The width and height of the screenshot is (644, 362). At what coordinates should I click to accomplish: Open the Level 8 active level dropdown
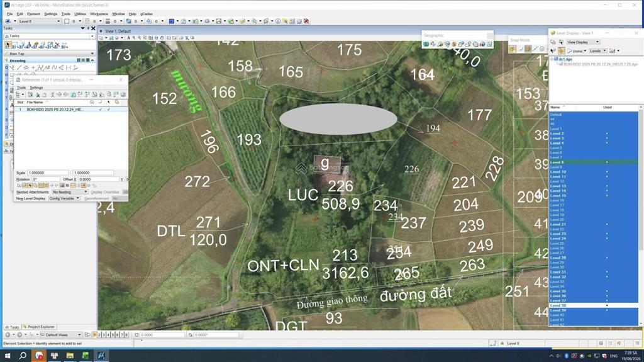pyautogui.click(x=39, y=21)
